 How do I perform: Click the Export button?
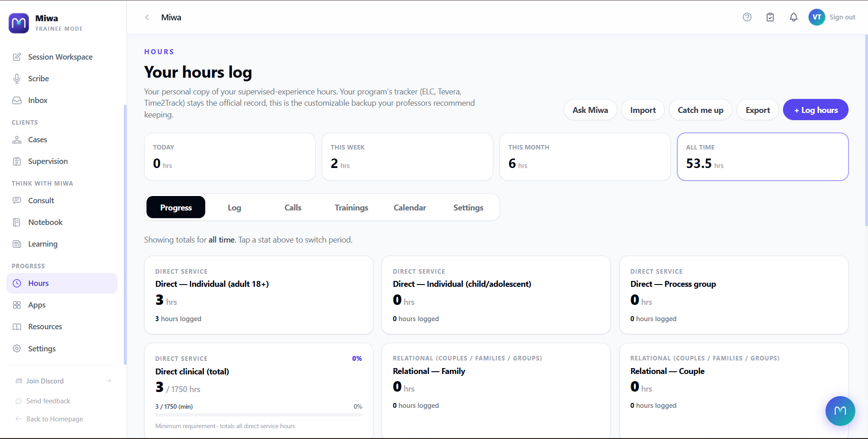pyautogui.click(x=758, y=110)
